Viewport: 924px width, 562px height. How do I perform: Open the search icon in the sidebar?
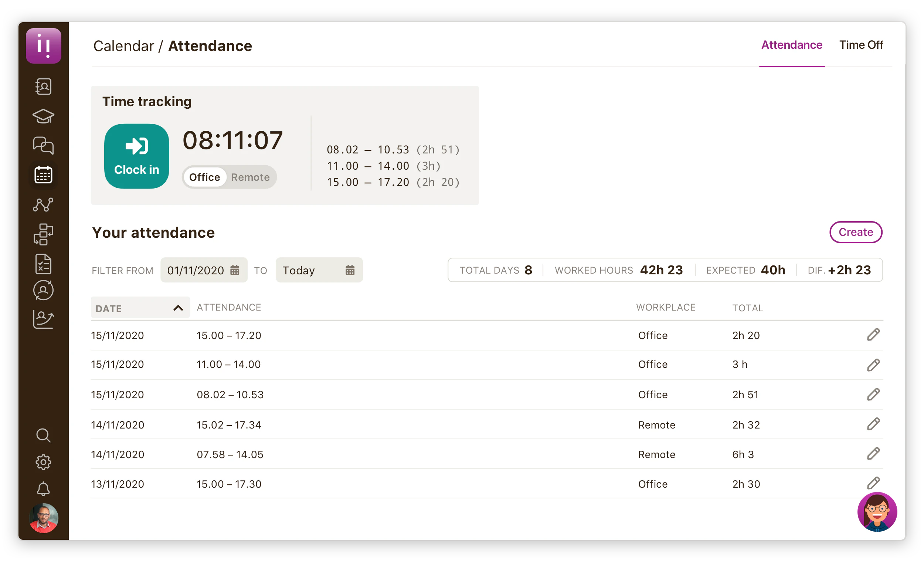(x=43, y=435)
